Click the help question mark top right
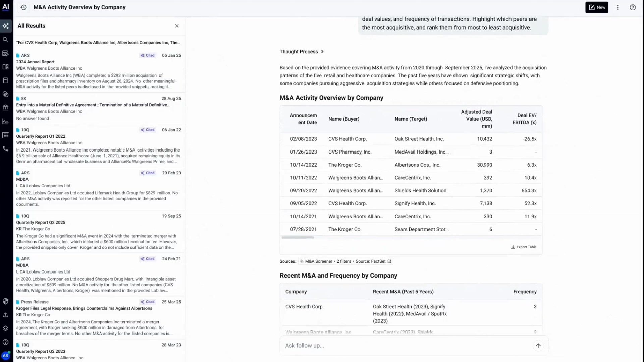This screenshot has height=362, width=644. click(633, 7)
